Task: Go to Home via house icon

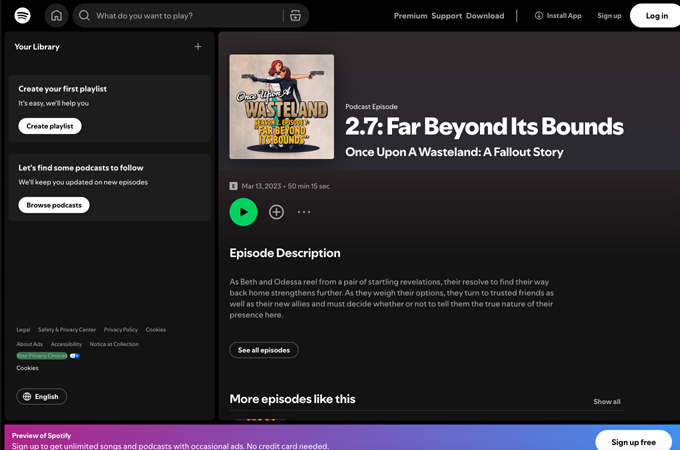Action: pos(56,16)
